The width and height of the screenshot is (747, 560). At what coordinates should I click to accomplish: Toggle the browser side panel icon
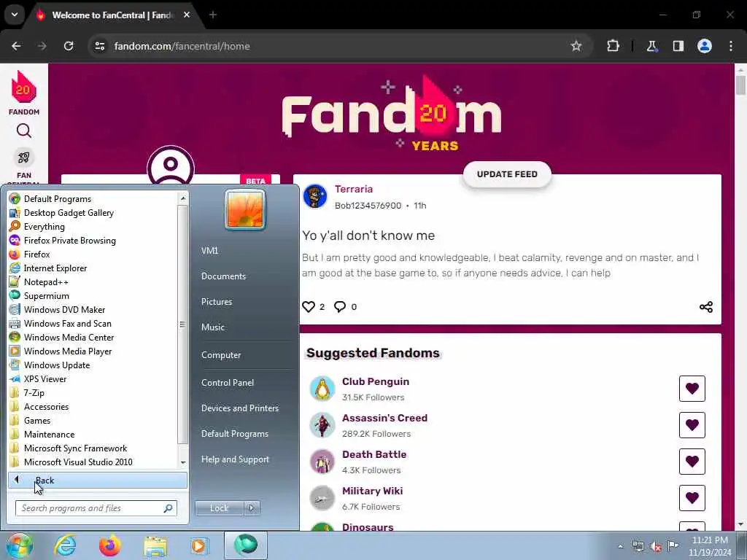[x=678, y=46]
